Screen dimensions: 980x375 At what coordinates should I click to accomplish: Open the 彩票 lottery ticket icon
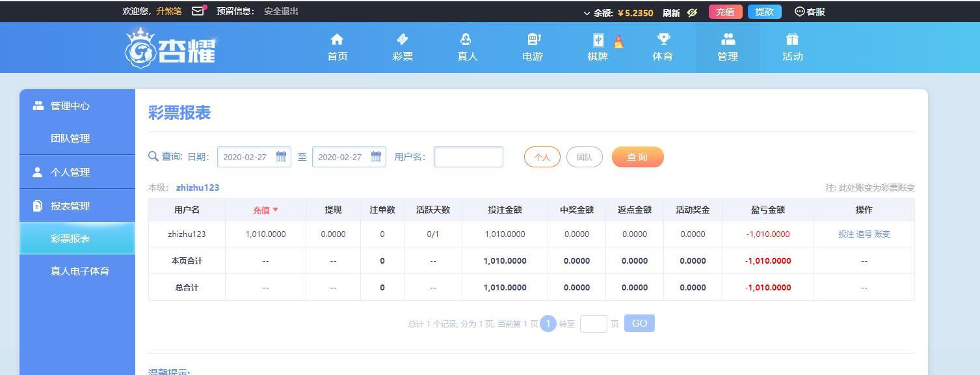pos(403,40)
